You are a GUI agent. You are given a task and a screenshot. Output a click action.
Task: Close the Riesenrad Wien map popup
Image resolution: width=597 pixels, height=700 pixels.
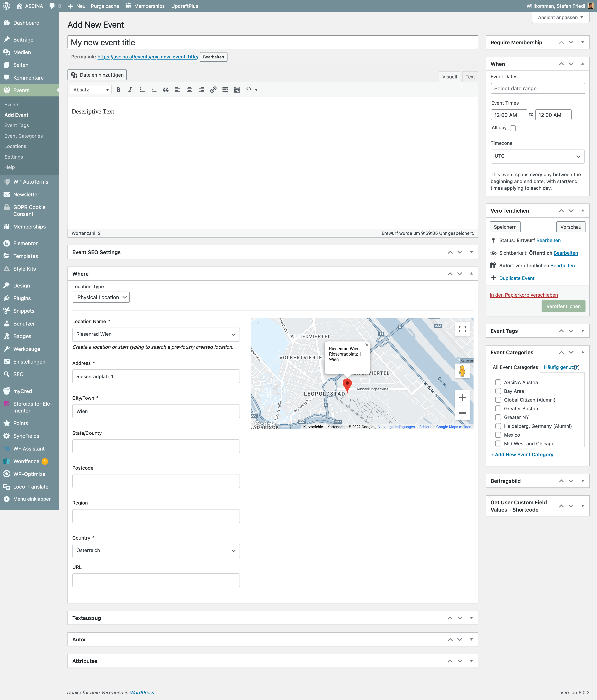(367, 345)
